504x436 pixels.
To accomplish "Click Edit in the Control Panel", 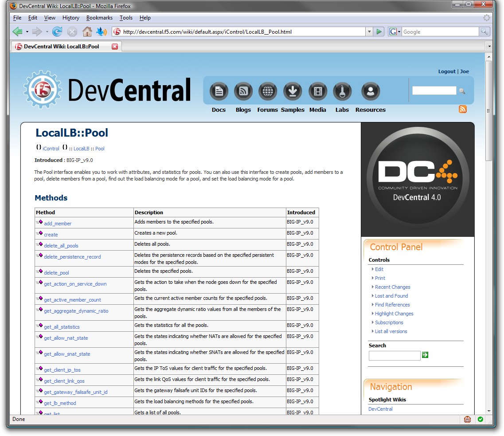I will click(379, 269).
